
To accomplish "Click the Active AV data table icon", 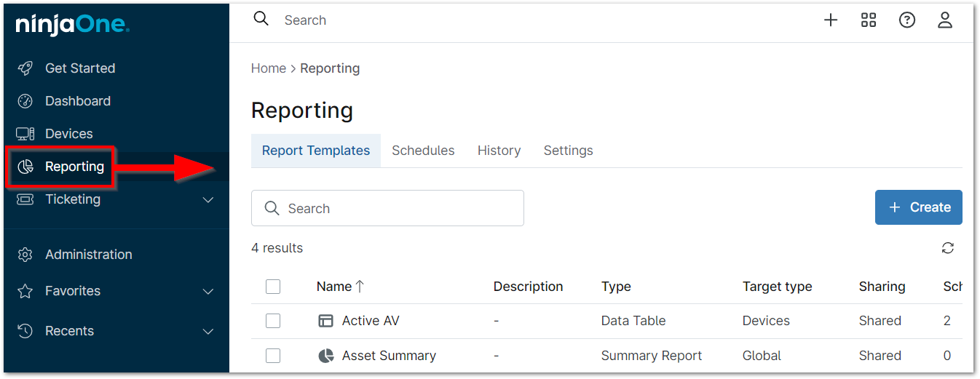I will click(x=326, y=321).
